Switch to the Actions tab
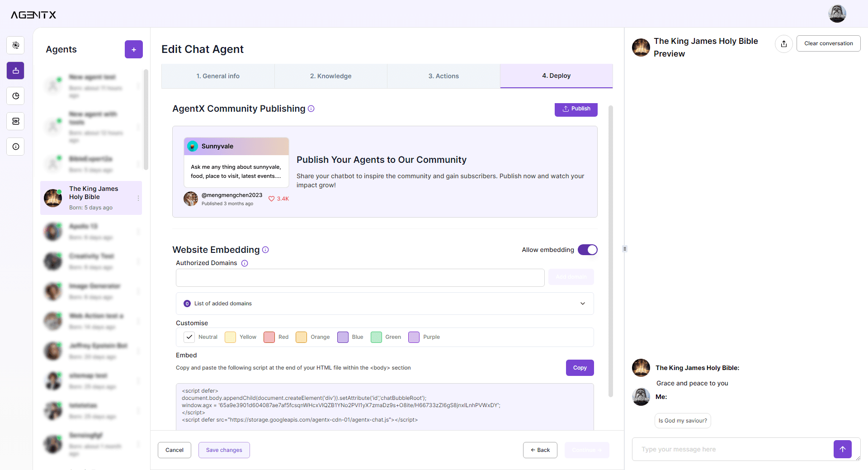This screenshot has height=470, width=868. 443,76
